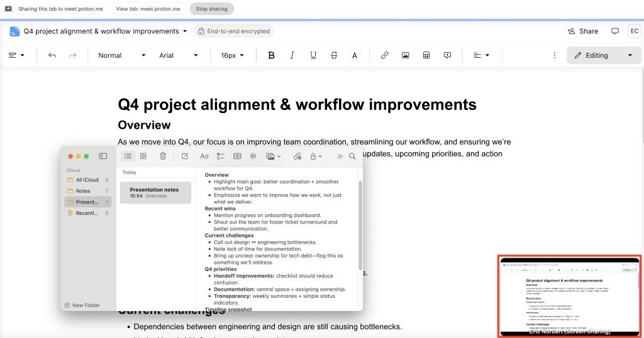
Task: Open the Presentation notes note
Action: [156, 193]
